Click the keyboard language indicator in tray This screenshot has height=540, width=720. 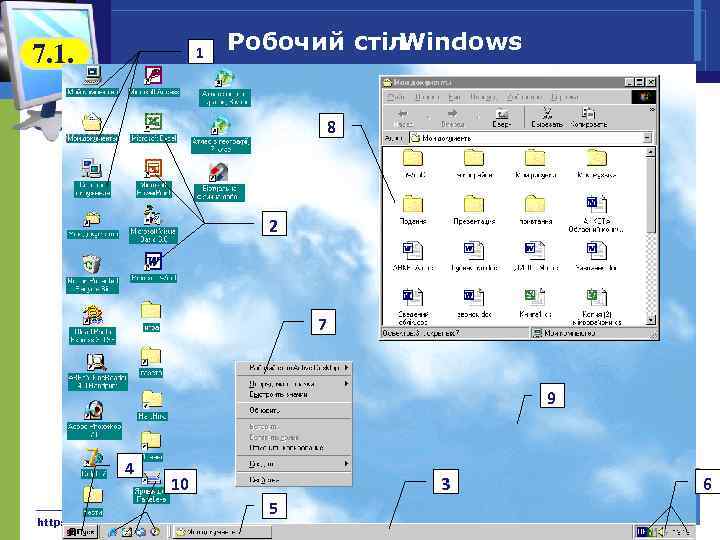click(x=642, y=532)
